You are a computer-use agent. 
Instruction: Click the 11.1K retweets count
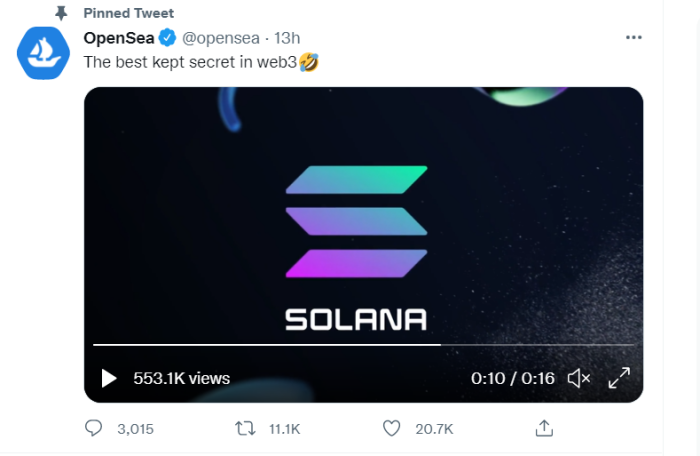point(284,429)
